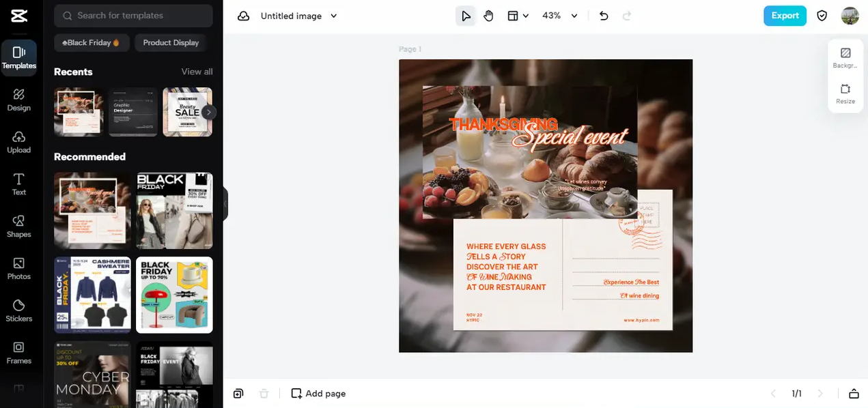The height and width of the screenshot is (408, 868).
Task: Open the Shapes sidebar tab
Action: 19,227
